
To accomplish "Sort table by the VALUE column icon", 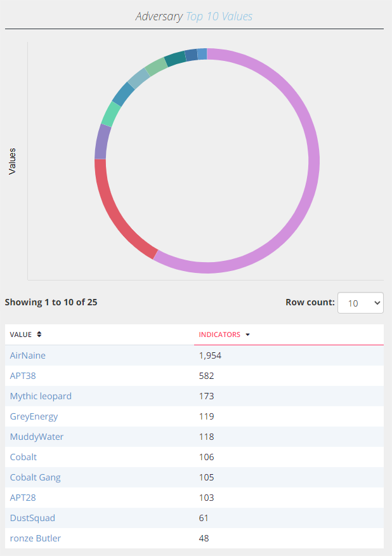I will [x=39, y=334].
